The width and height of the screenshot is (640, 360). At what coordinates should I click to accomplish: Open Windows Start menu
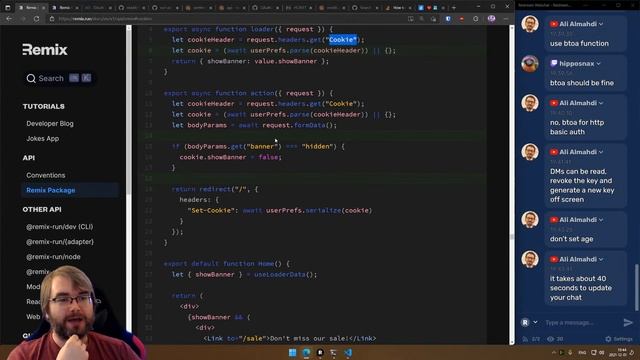[292, 353]
